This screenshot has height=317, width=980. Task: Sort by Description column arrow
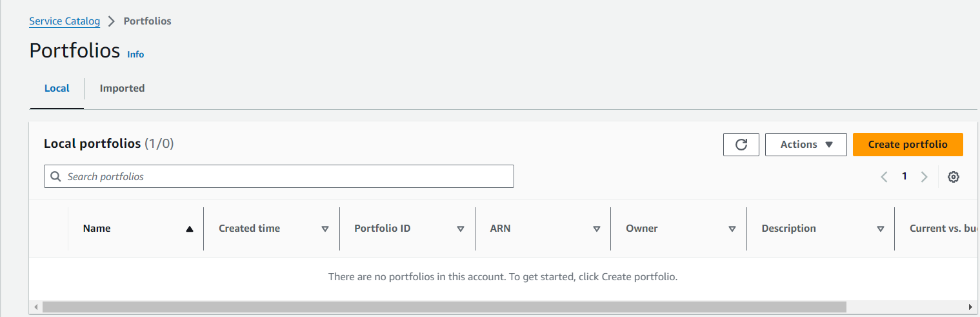(x=881, y=229)
